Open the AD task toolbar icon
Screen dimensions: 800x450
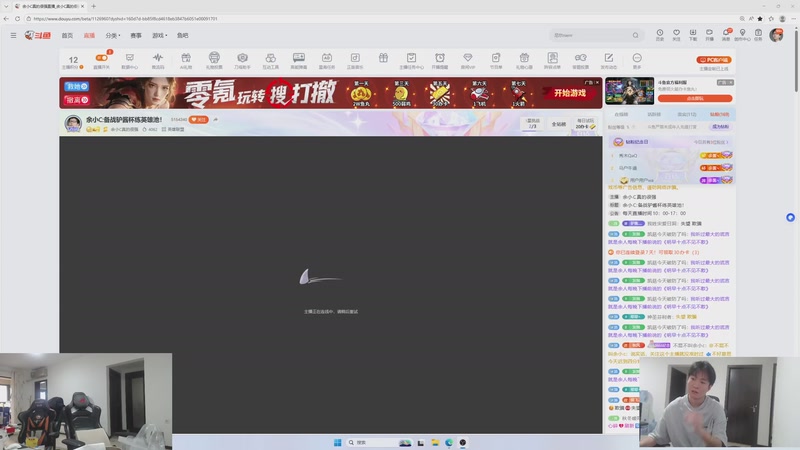click(327, 60)
